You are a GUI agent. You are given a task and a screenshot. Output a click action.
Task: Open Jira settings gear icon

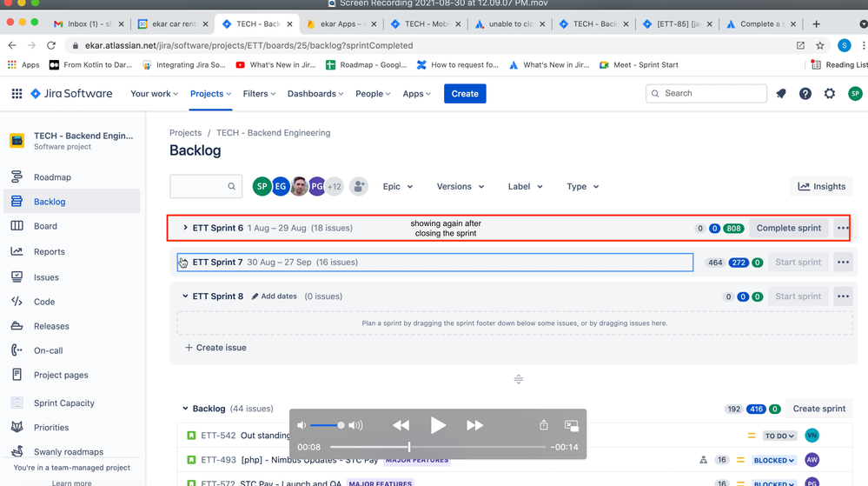[829, 94]
